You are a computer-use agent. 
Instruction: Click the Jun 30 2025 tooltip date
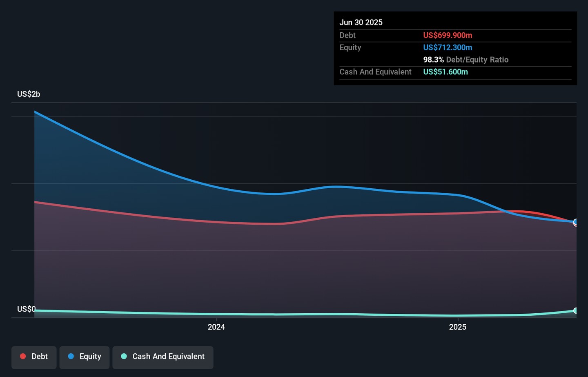(361, 22)
